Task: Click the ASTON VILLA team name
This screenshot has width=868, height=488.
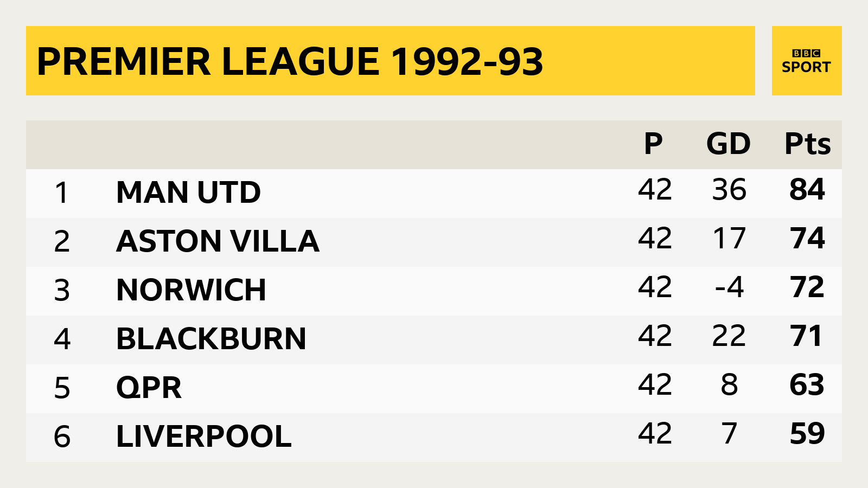Action: pyautogui.click(x=218, y=241)
